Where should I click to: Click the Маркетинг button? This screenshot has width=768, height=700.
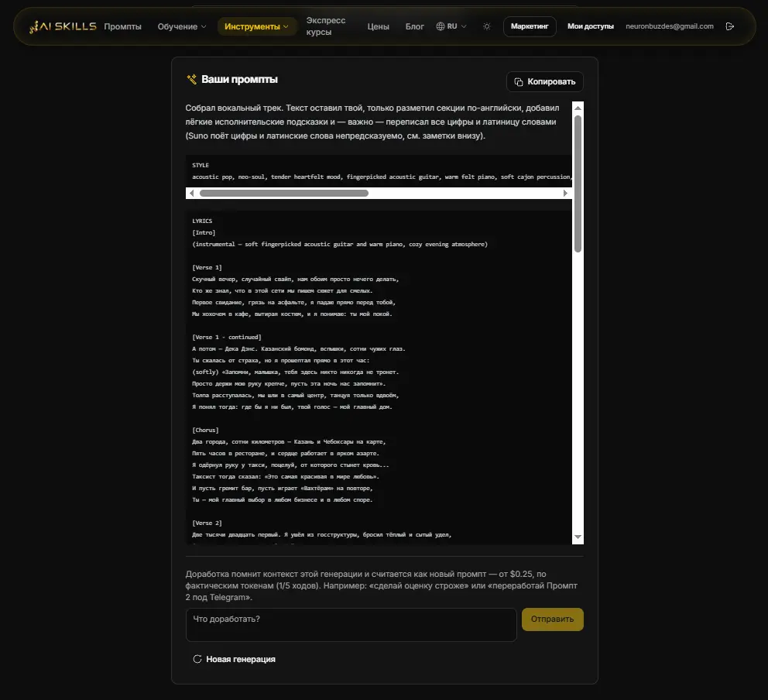pyautogui.click(x=530, y=26)
